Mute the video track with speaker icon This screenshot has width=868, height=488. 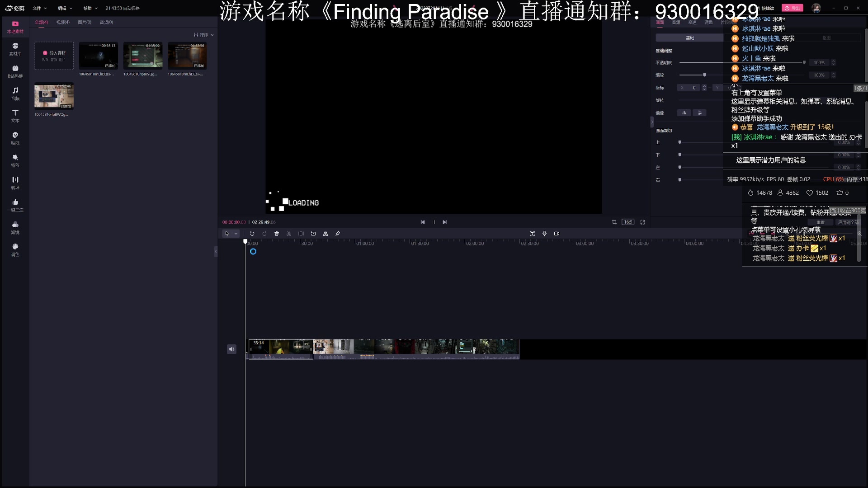pyautogui.click(x=231, y=349)
